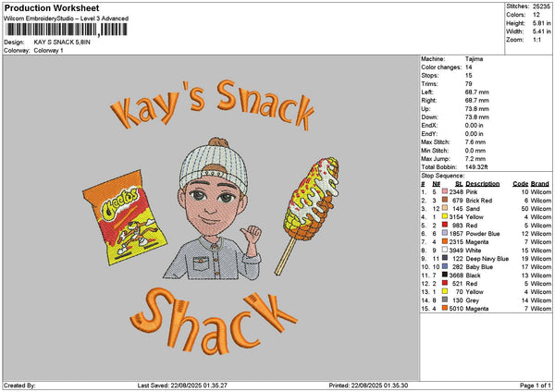Select the large "Shack" lettering

(x=213, y=321)
